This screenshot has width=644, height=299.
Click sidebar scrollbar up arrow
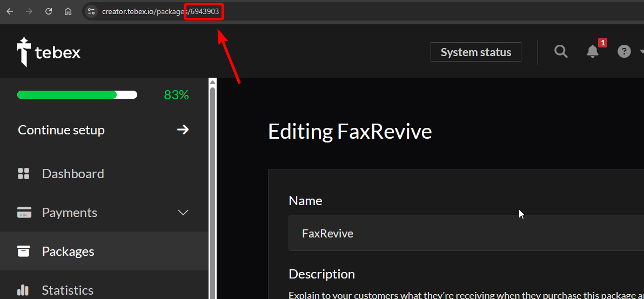(x=212, y=82)
